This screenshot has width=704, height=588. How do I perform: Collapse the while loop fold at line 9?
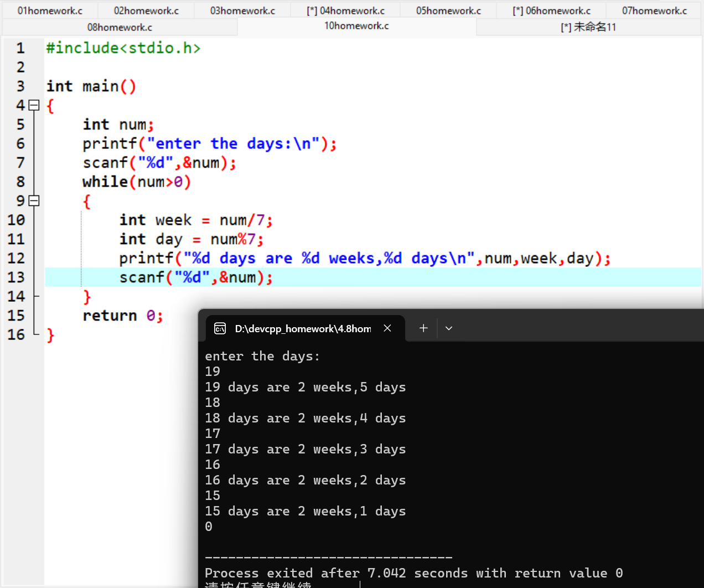point(34,200)
